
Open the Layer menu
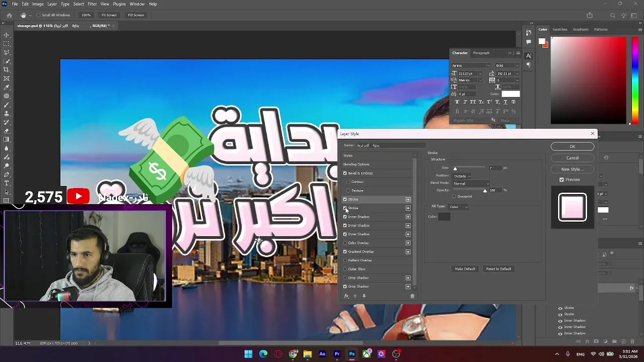point(52,4)
